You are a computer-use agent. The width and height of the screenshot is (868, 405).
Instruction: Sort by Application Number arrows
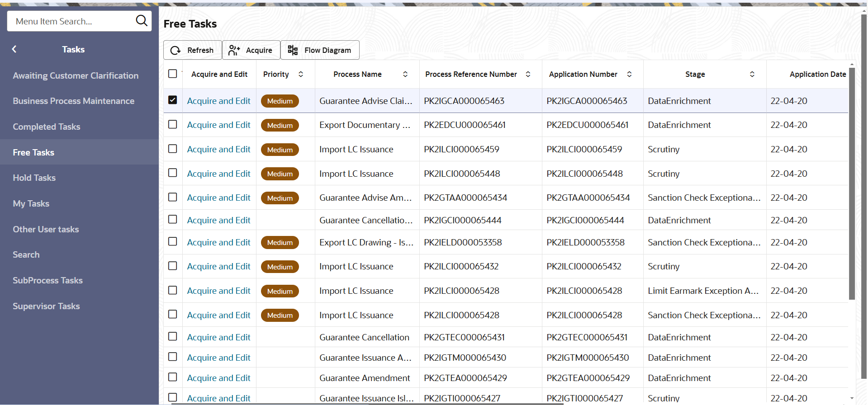click(629, 74)
